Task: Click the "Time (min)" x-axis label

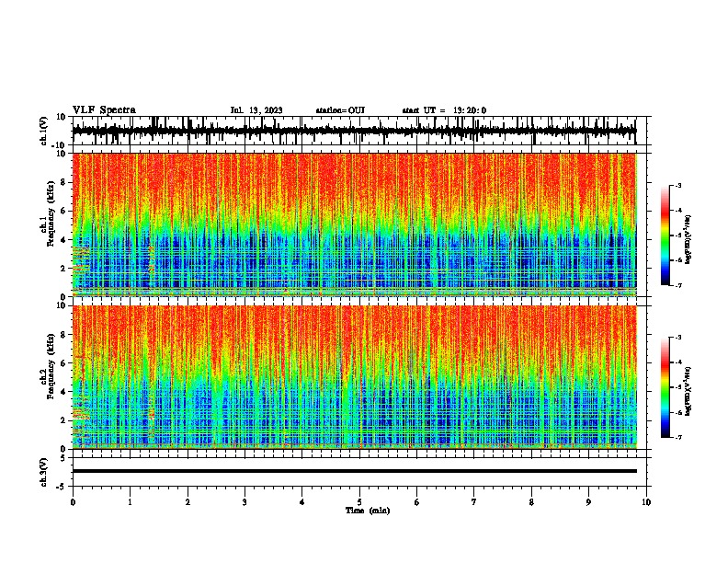Action: [368, 511]
